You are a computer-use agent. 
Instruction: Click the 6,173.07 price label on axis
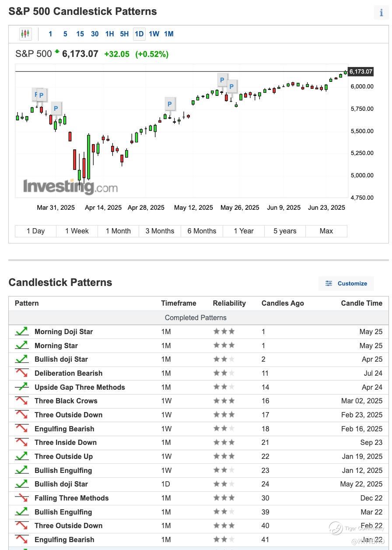pos(360,71)
